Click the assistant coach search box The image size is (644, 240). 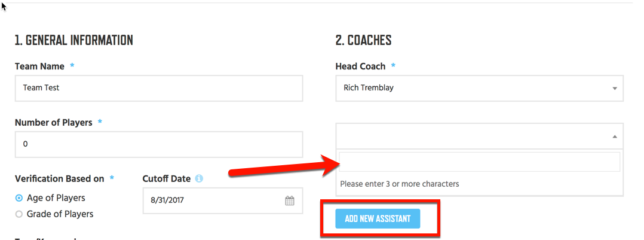[x=479, y=162]
